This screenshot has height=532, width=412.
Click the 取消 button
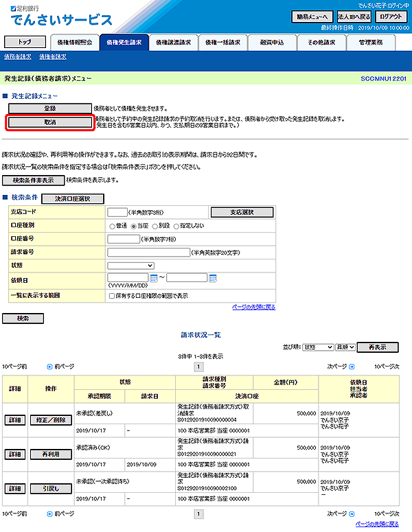click(50, 122)
